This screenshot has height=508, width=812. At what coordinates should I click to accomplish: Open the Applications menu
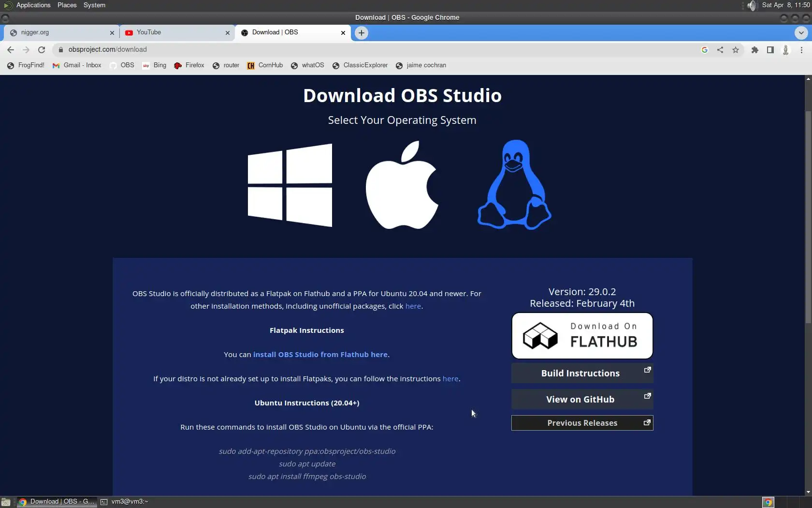point(33,5)
